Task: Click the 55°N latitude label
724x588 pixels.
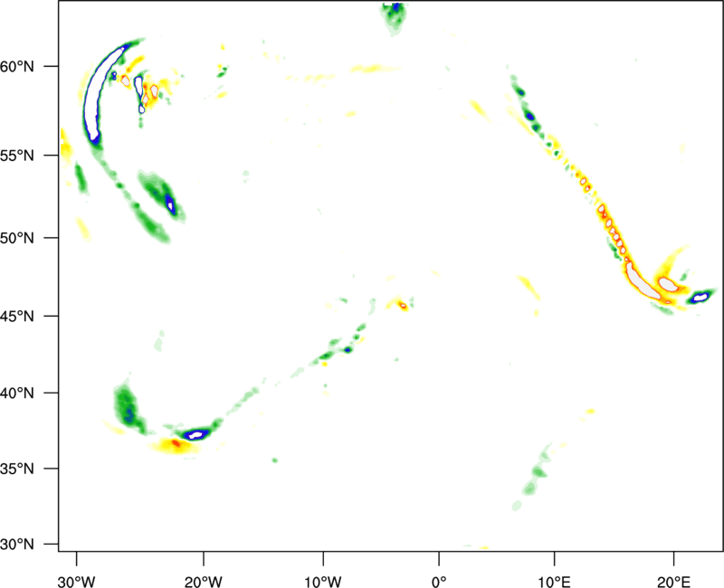Action: 34,156
